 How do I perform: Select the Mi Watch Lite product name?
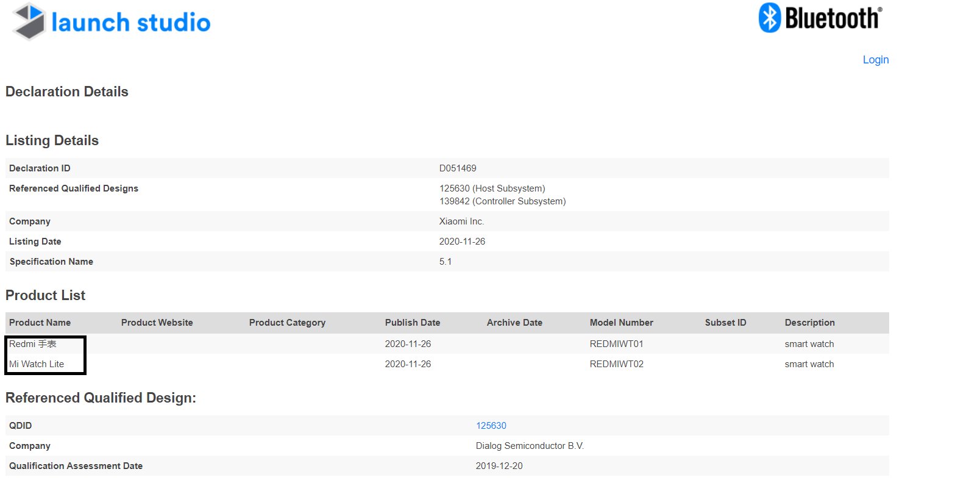click(x=37, y=364)
